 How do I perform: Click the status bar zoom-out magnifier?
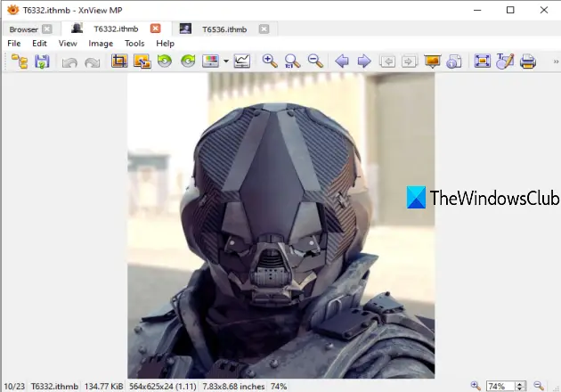point(539,386)
